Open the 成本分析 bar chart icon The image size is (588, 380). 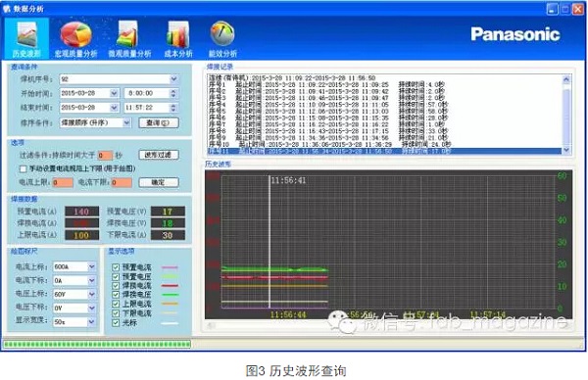178,34
